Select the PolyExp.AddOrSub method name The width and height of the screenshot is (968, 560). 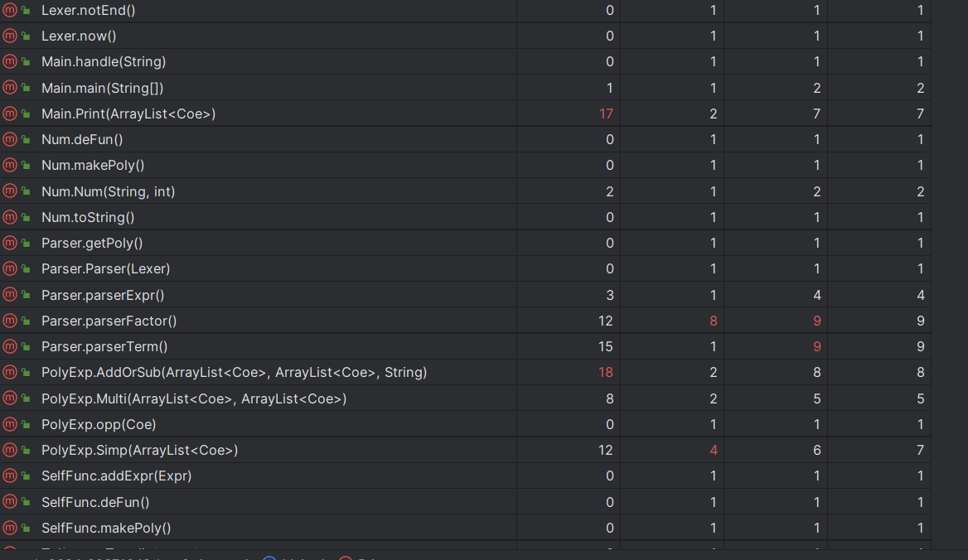coord(234,373)
